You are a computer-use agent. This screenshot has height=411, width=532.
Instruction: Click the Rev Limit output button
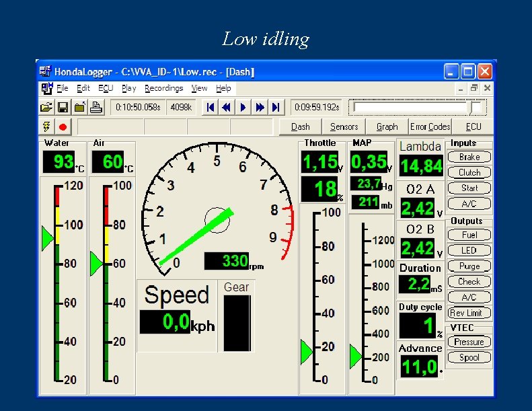click(469, 313)
